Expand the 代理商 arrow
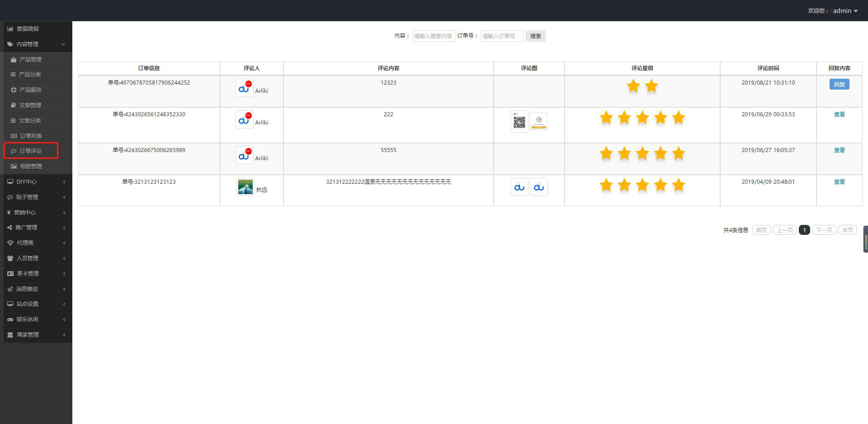The width and height of the screenshot is (868, 424). coord(64,243)
